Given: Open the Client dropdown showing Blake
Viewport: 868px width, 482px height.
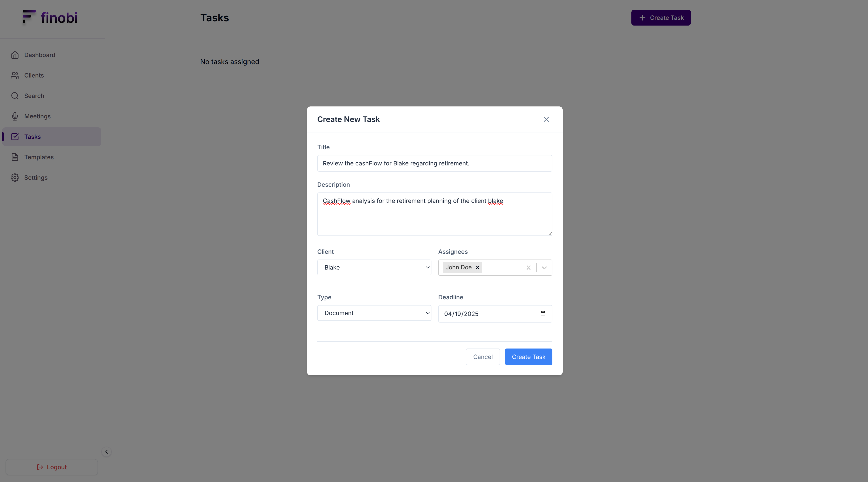Looking at the screenshot, I should click(x=374, y=267).
